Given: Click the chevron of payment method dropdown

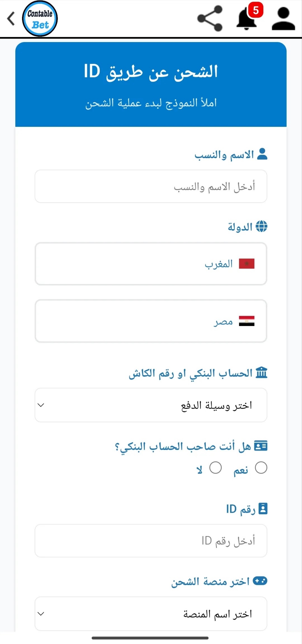Looking at the screenshot, I should (41, 405).
